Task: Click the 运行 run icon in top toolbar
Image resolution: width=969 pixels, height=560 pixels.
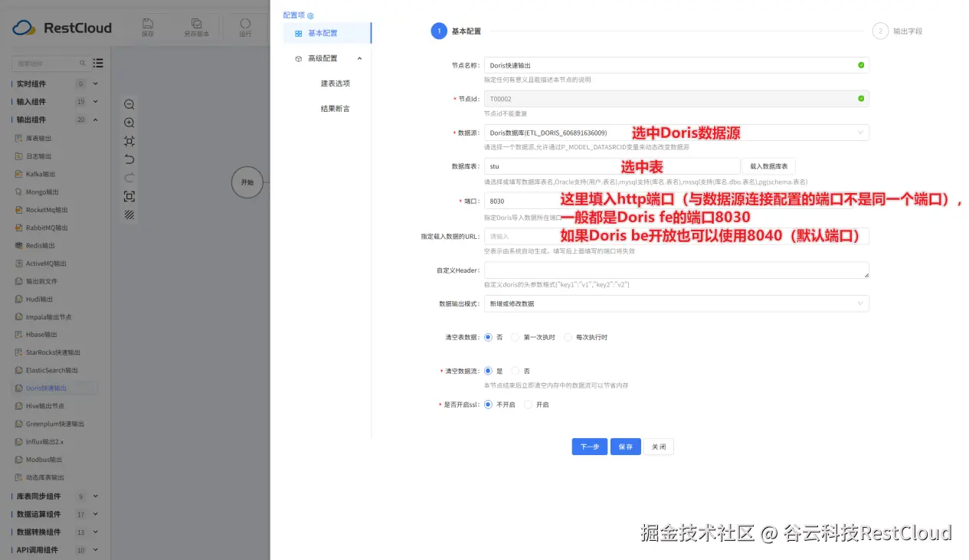Action: coord(245,23)
